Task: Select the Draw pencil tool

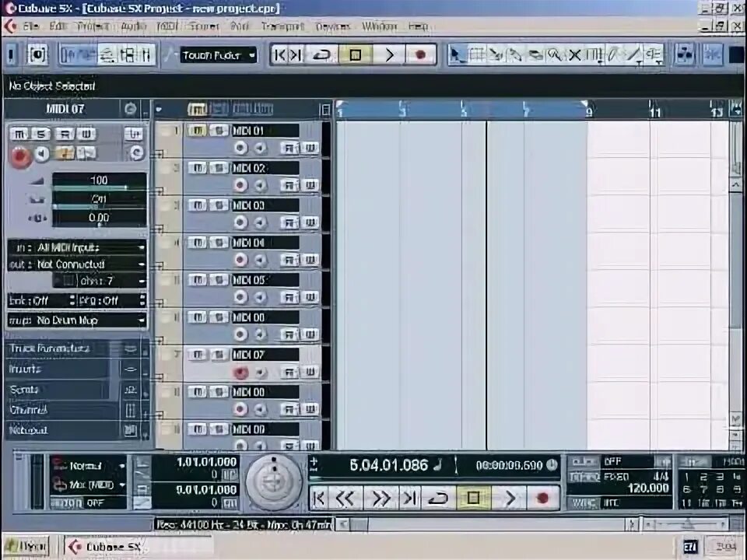Action: pyautogui.click(x=614, y=55)
